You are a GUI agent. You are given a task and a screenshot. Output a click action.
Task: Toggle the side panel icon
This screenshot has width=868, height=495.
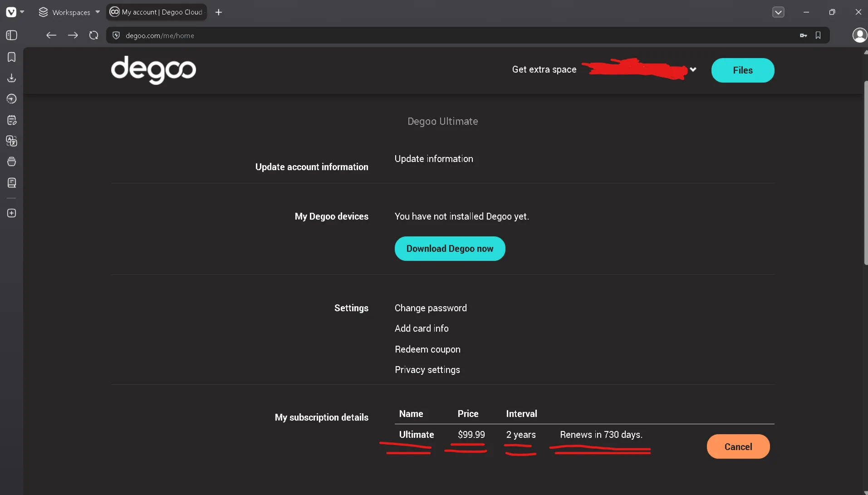click(12, 35)
